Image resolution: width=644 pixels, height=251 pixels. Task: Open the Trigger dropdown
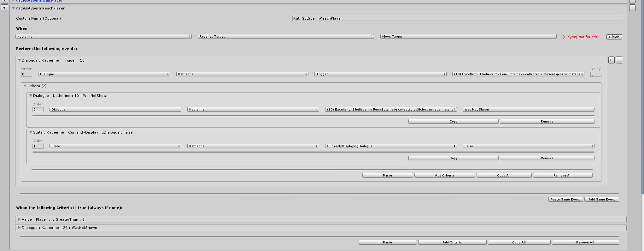pos(380,74)
